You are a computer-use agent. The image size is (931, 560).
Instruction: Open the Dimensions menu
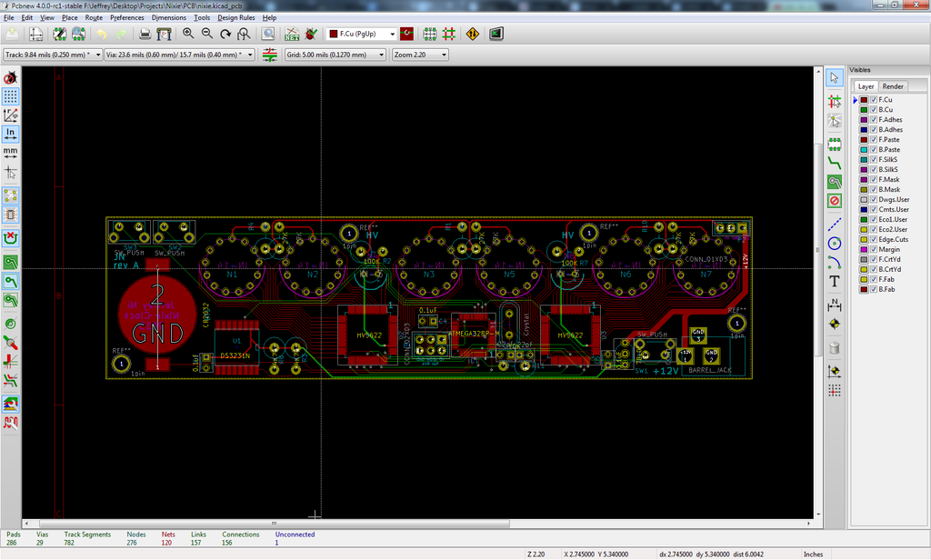[x=168, y=18]
